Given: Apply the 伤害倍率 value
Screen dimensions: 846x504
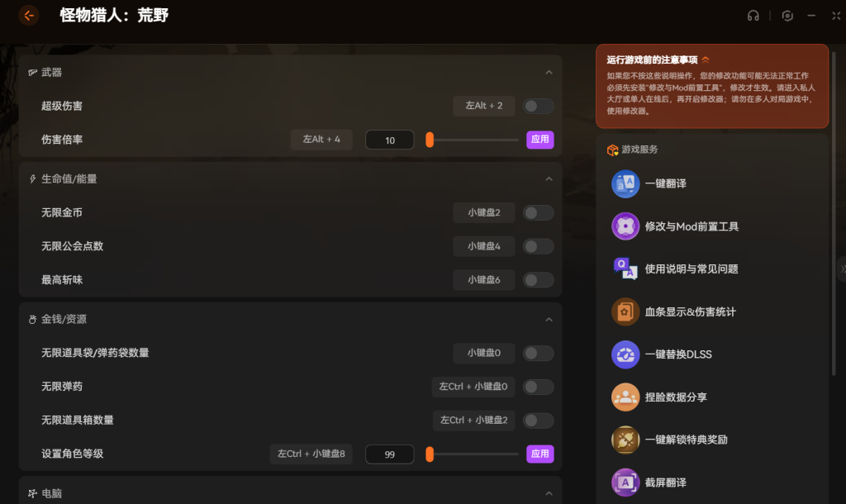Looking at the screenshot, I should (x=539, y=140).
